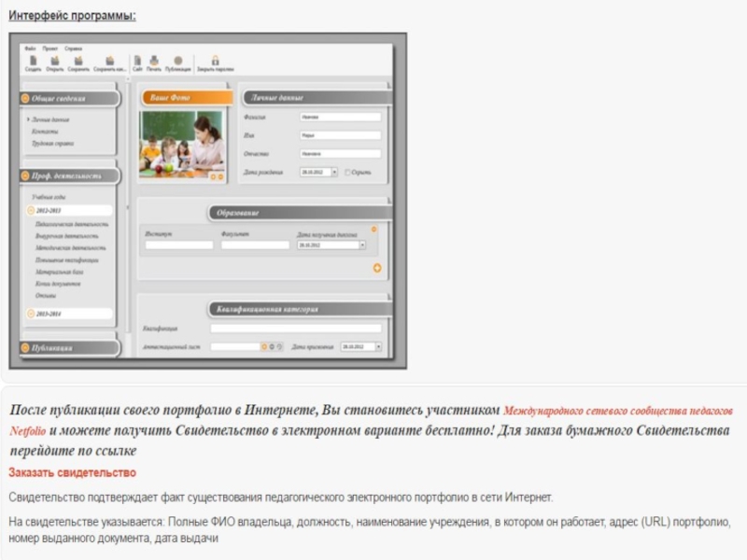747x560 pixels.
Task: Open the Файл menu
Action: 31,48
